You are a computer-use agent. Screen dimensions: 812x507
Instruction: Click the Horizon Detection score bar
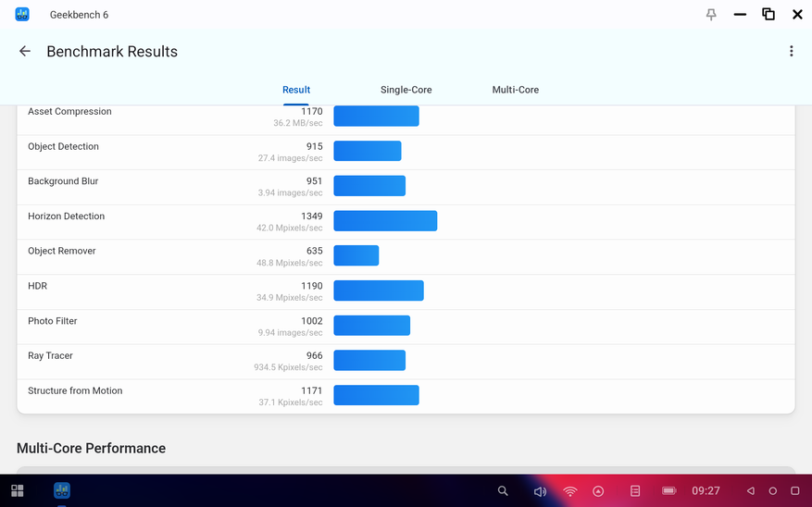coord(385,221)
